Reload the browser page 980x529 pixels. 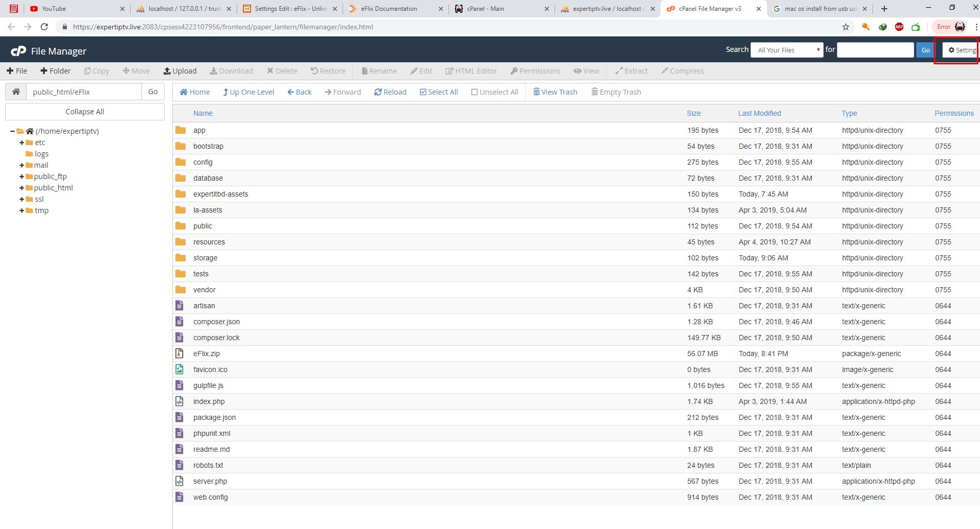44,27
